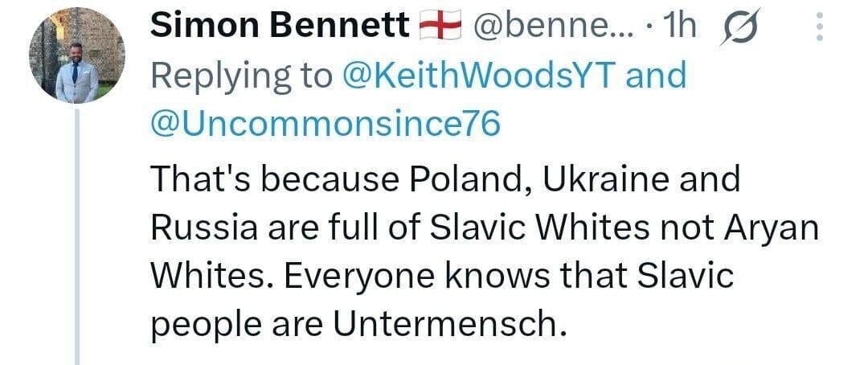
Task: Click the line starting "Russia are full"
Action: (x=482, y=228)
